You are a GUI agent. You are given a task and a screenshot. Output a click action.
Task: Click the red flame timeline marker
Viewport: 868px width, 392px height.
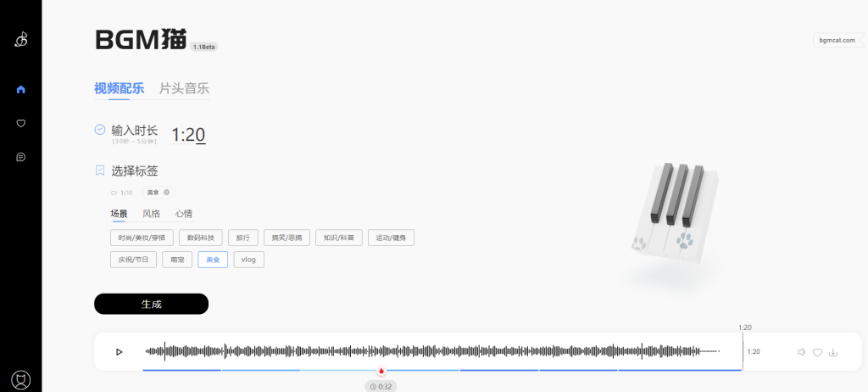click(381, 371)
